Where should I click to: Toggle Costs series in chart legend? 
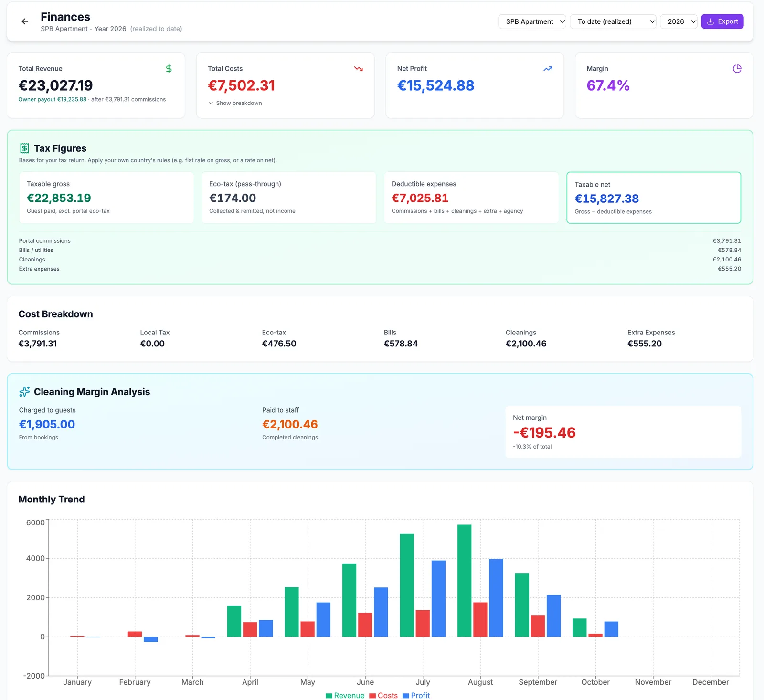[x=383, y=695]
